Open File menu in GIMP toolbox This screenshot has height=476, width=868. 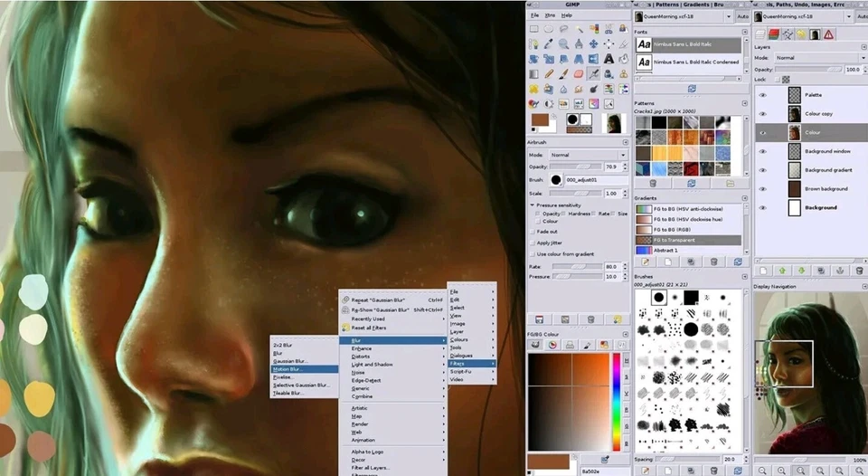pyautogui.click(x=534, y=15)
